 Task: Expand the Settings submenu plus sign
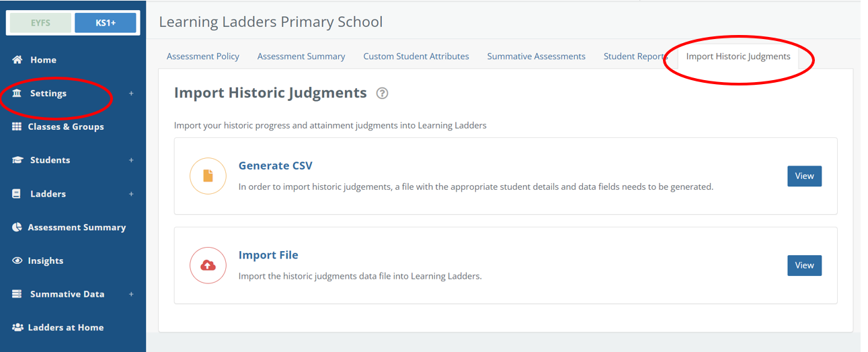tap(131, 94)
